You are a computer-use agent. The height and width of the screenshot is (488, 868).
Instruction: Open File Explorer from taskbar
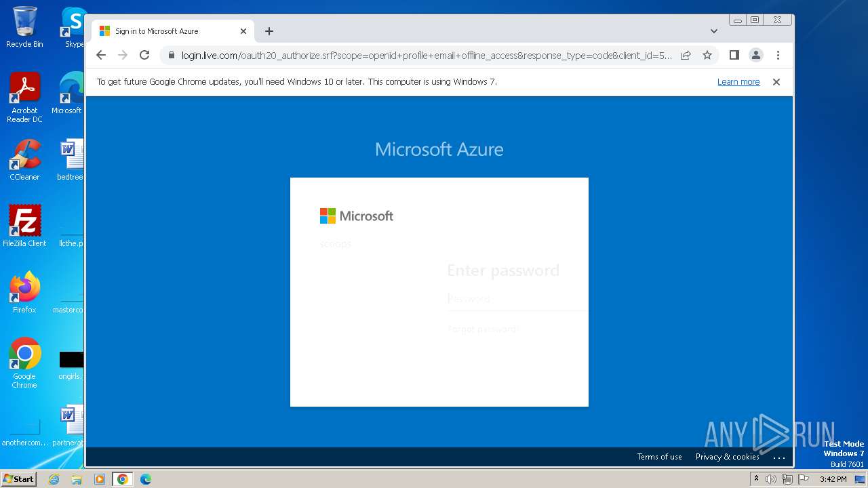pyautogui.click(x=77, y=479)
